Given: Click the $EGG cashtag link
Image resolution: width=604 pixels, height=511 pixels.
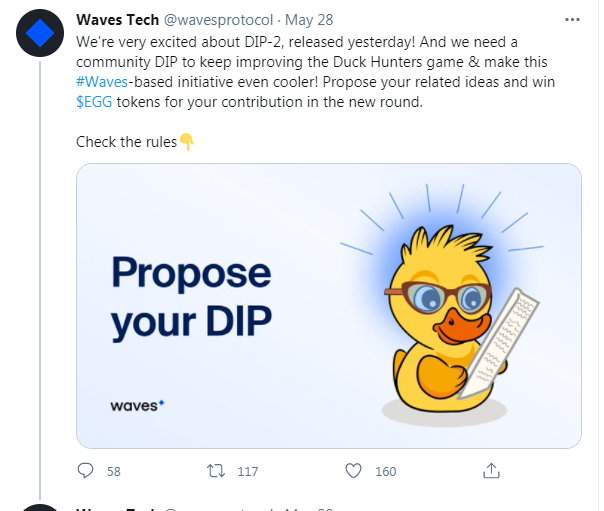Looking at the screenshot, I should (96, 102).
